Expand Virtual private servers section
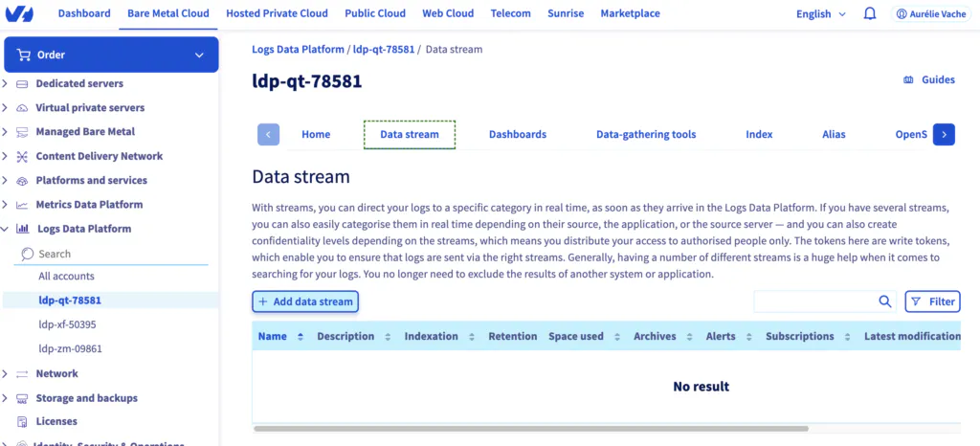Screen dimensions: 980x446 (5, 107)
